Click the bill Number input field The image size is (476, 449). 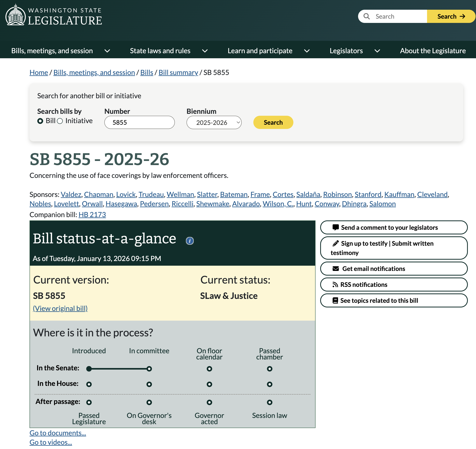click(139, 123)
